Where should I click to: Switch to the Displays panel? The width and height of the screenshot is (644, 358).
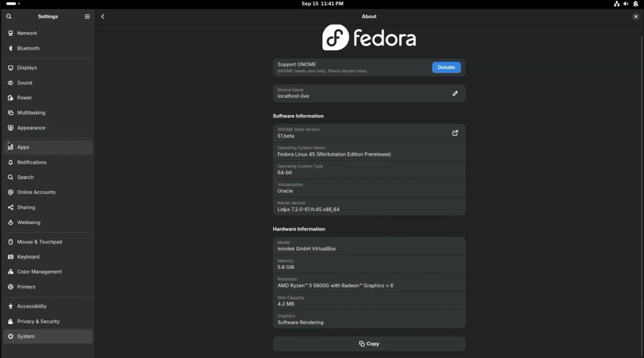click(48, 68)
